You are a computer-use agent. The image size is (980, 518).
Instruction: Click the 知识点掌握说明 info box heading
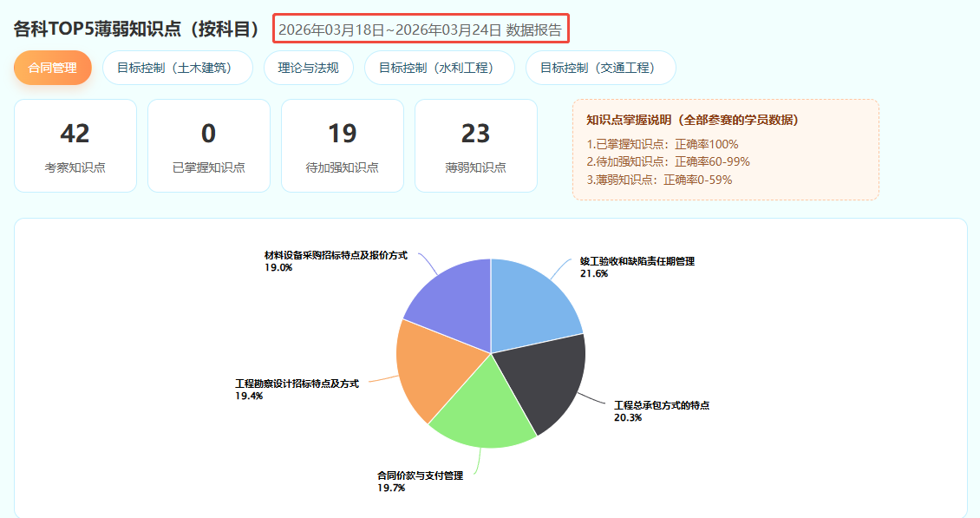(x=692, y=120)
